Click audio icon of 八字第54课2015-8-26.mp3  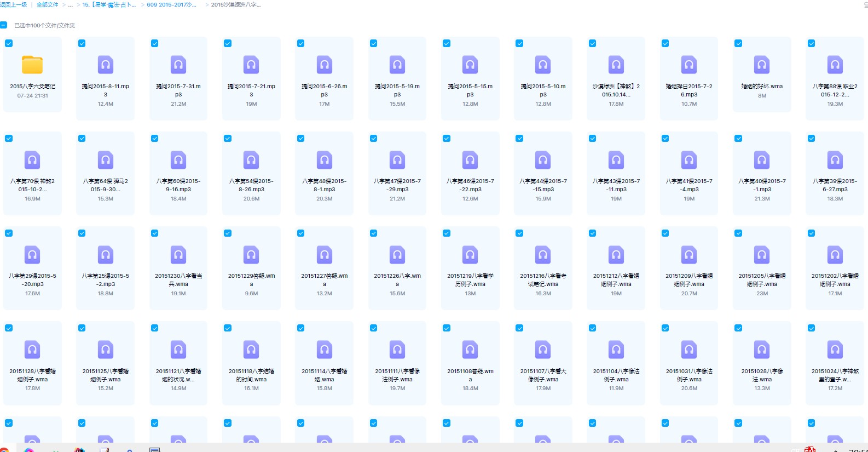pos(251,160)
